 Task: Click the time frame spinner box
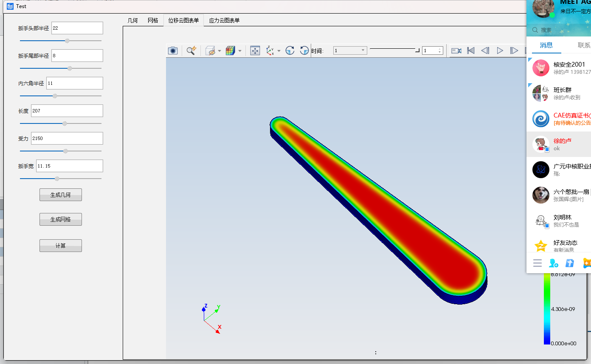click(x=433, y=50)
